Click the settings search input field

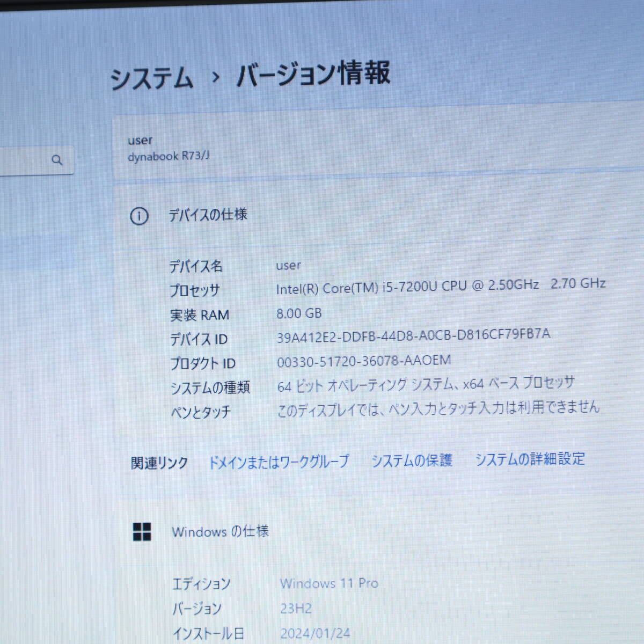point(36,160)
